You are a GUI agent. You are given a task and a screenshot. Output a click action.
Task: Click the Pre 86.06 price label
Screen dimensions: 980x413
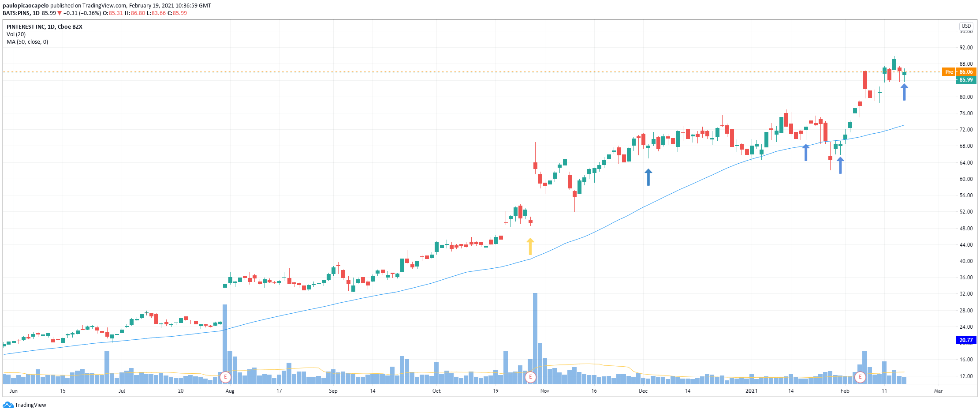point(959,72)
